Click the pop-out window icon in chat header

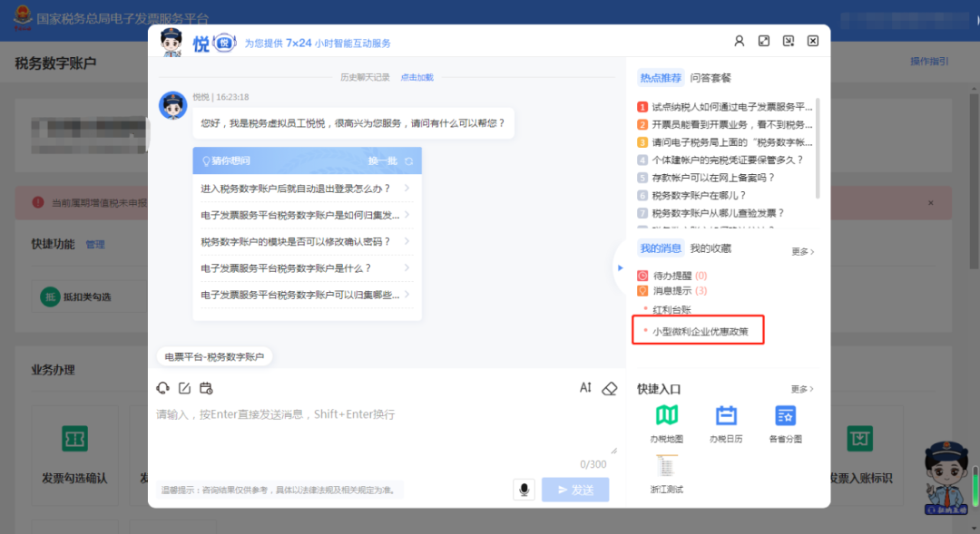[x=789, y=41]
